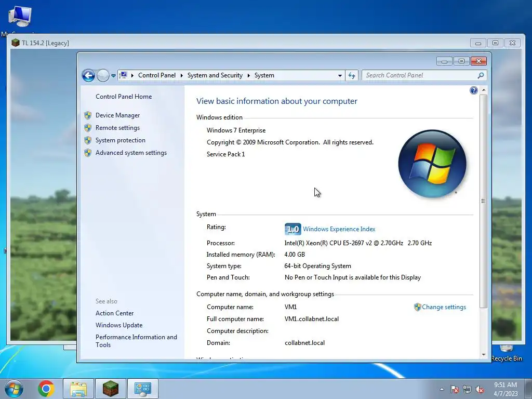
Task: Maximize the System Control Panel window
Action: point(461,61)
